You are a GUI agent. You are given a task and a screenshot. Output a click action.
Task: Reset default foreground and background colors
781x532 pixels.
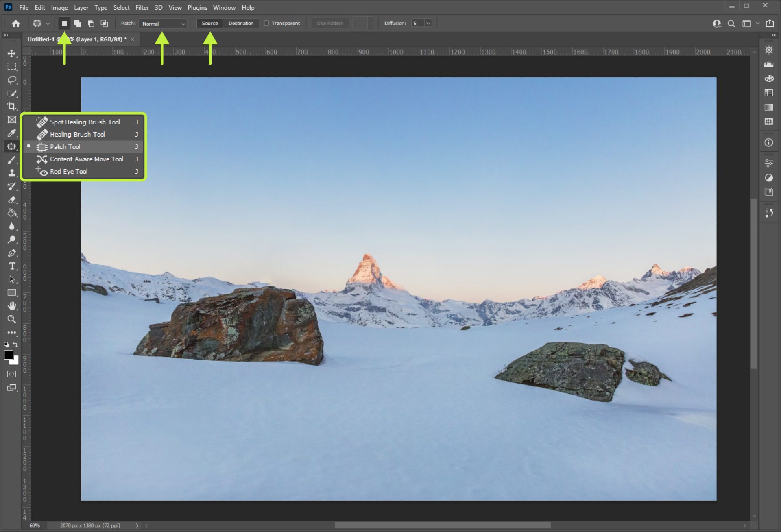tap(7, 344)
